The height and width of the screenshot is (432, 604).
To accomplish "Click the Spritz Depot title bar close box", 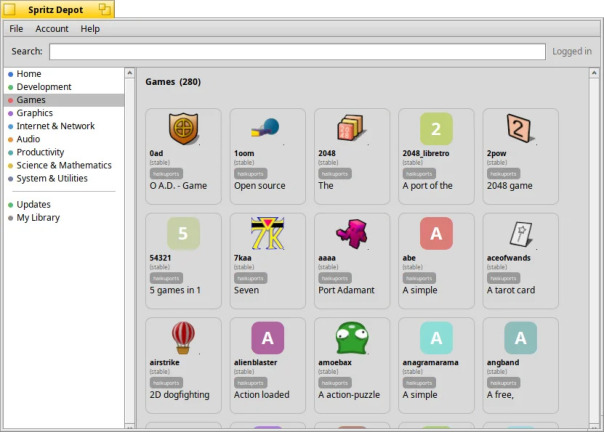I will (x=9, y=9).
